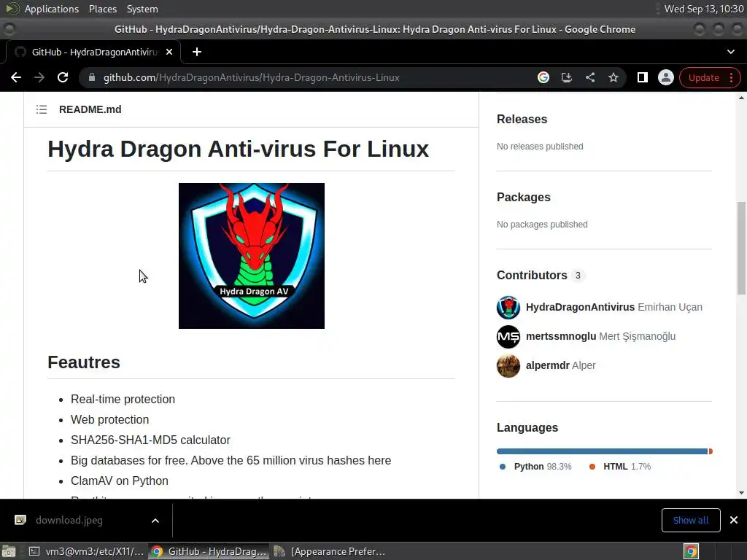Toggle the Chrome side panel

[x=642, y=77]
